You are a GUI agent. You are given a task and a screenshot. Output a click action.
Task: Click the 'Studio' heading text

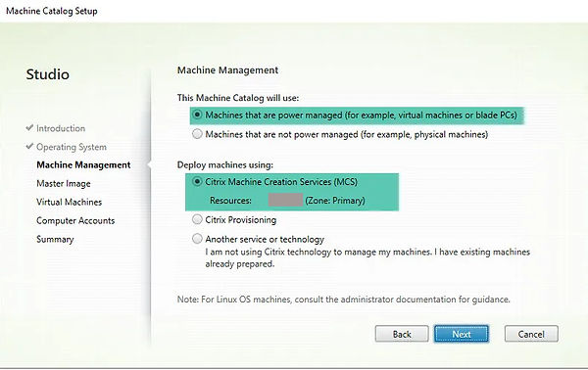point(48,74)
